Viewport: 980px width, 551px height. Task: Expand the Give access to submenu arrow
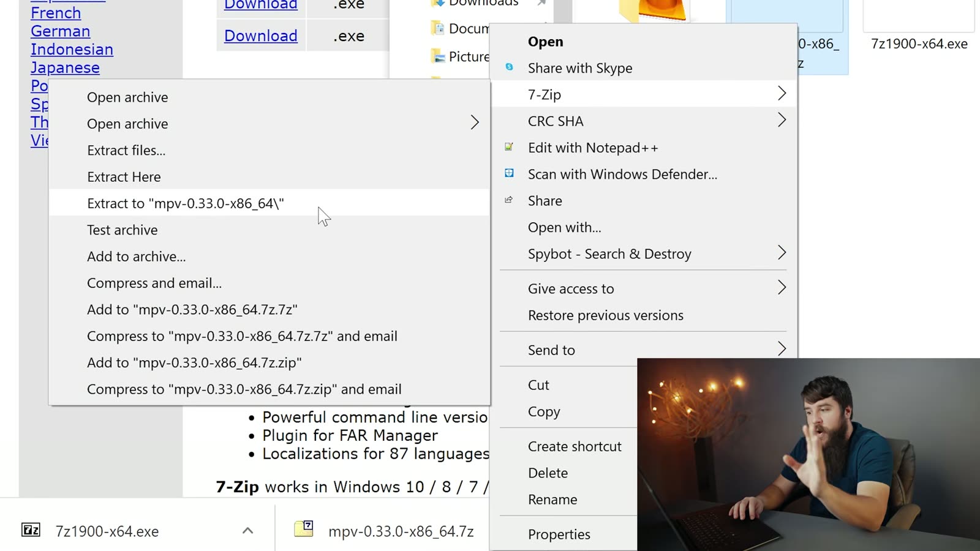point(782,288)
